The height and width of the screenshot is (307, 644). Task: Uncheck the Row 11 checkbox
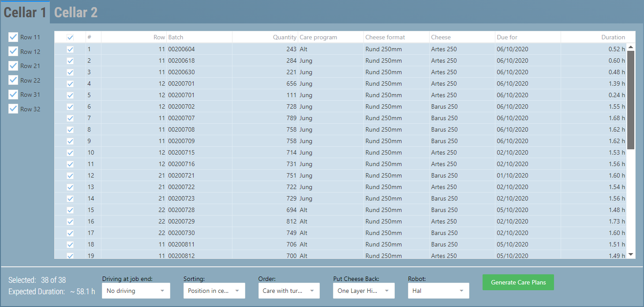(x=13, y=37)
